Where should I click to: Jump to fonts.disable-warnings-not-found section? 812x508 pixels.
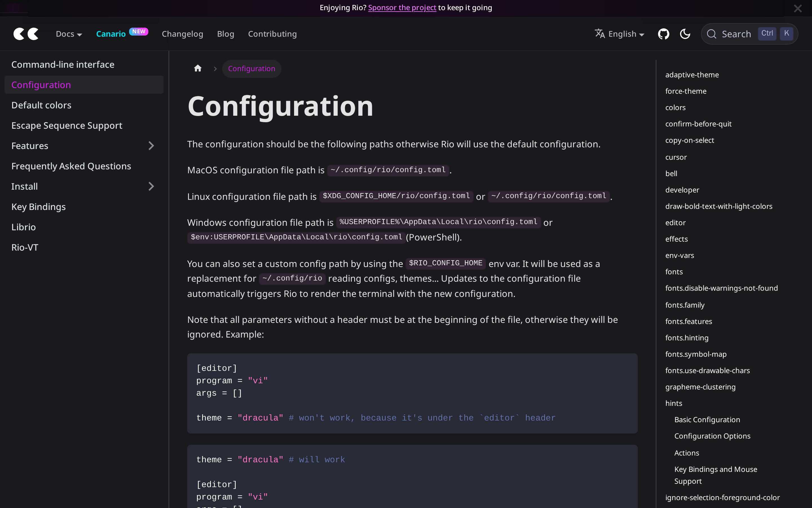(x=721, y=288)
